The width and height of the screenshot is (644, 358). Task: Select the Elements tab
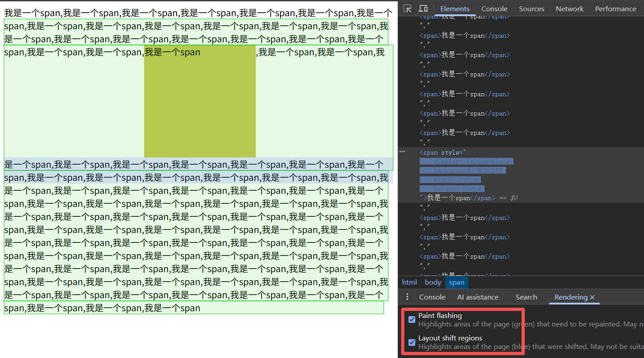455,9
